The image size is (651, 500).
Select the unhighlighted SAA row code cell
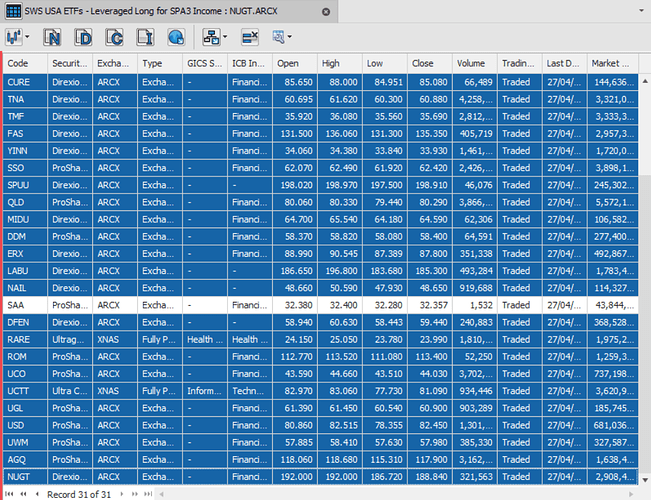(x=25, y=305)
